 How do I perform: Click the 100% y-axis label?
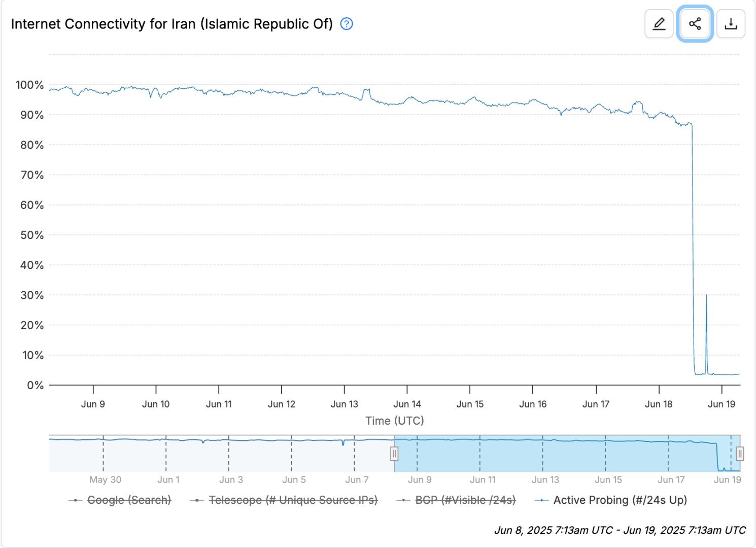tap(30, 85)
